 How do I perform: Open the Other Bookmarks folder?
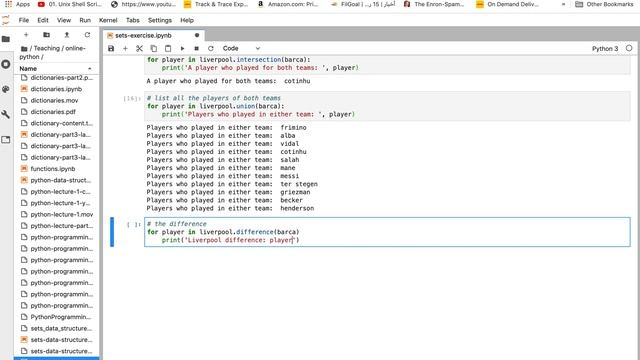604,4
